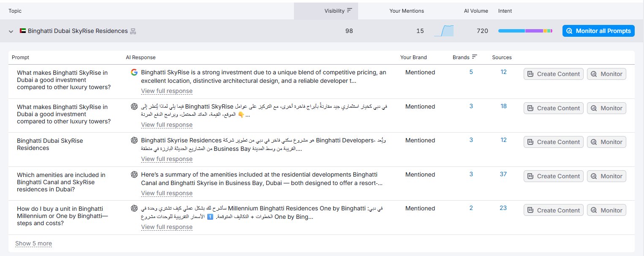644x256 pixels.
Task: Open full response for the Google AI answer
Action: pos(167,91)
